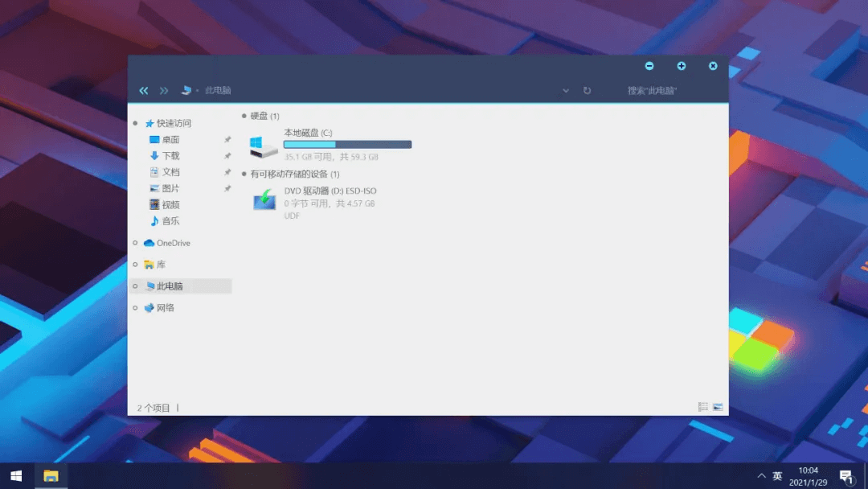
Task: Click inside the 搜索"此电脑" search box
Action: click(651, 90)
